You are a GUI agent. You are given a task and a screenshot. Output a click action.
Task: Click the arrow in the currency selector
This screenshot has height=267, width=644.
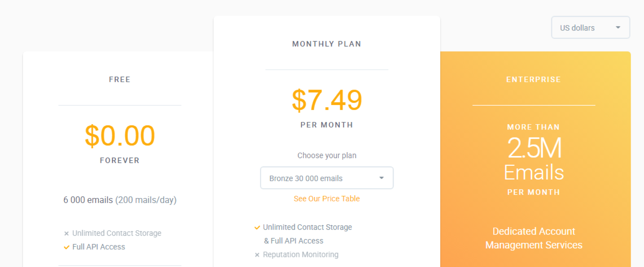click(618, 28)
